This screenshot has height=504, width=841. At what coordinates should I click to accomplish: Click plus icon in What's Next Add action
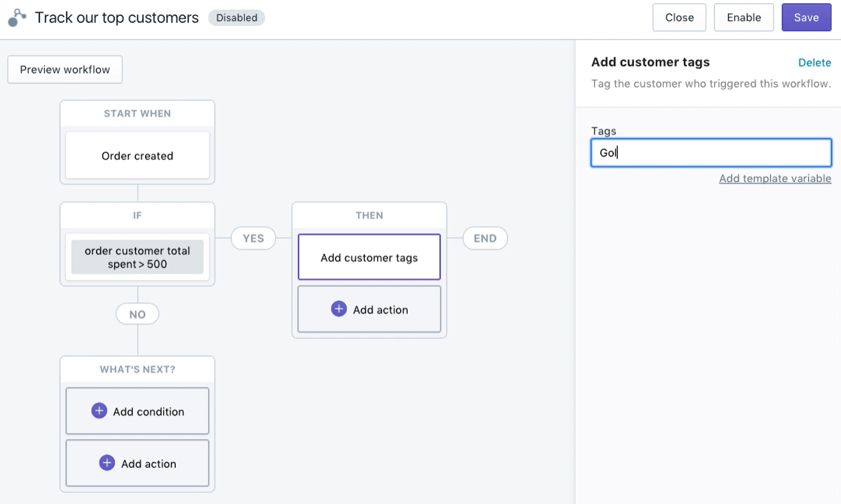tap(107, 463)
